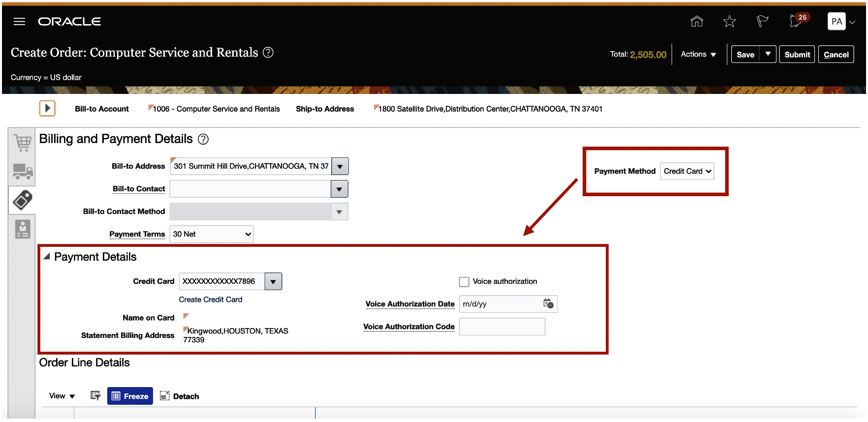This screenshot has height=422, width=868.
Task: Detach the order lines table
Action: (x=180, y=396)
